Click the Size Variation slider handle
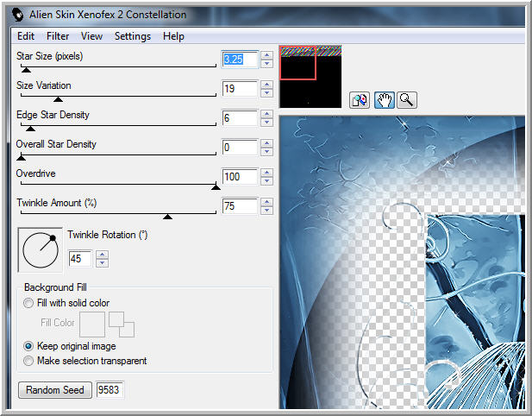 (58, 99)
